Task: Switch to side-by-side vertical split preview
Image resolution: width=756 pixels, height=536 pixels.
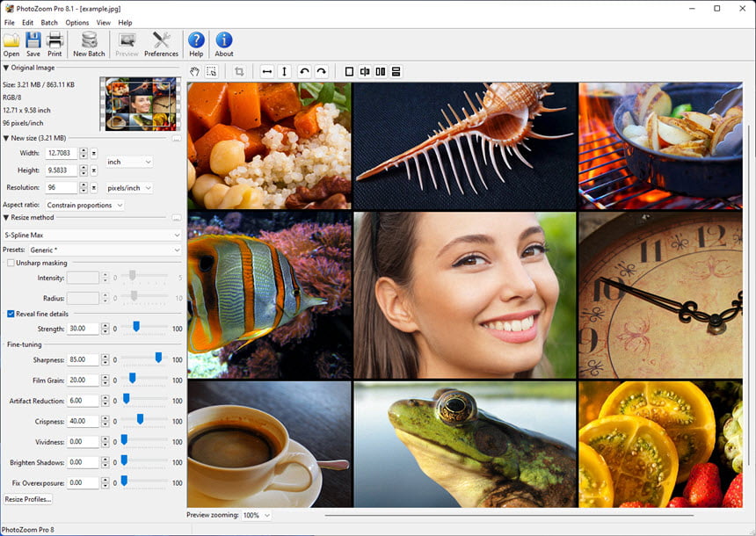Action: pos(381,72)
